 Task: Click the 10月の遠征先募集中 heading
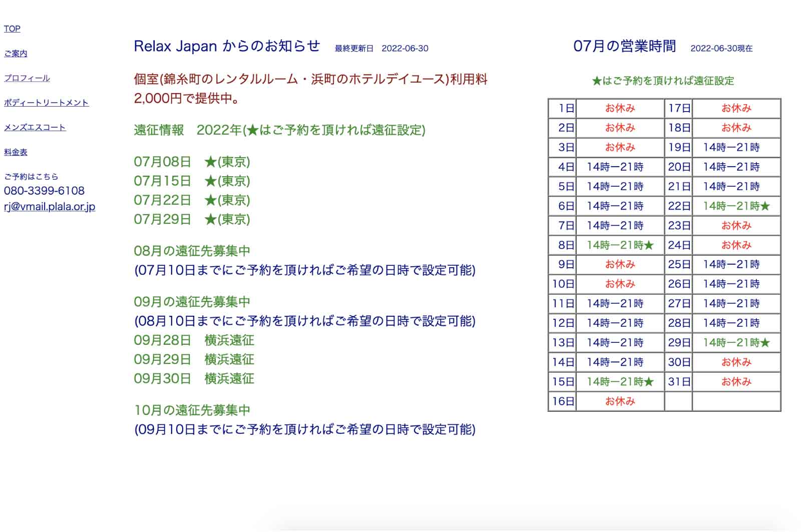click(192, 410)
